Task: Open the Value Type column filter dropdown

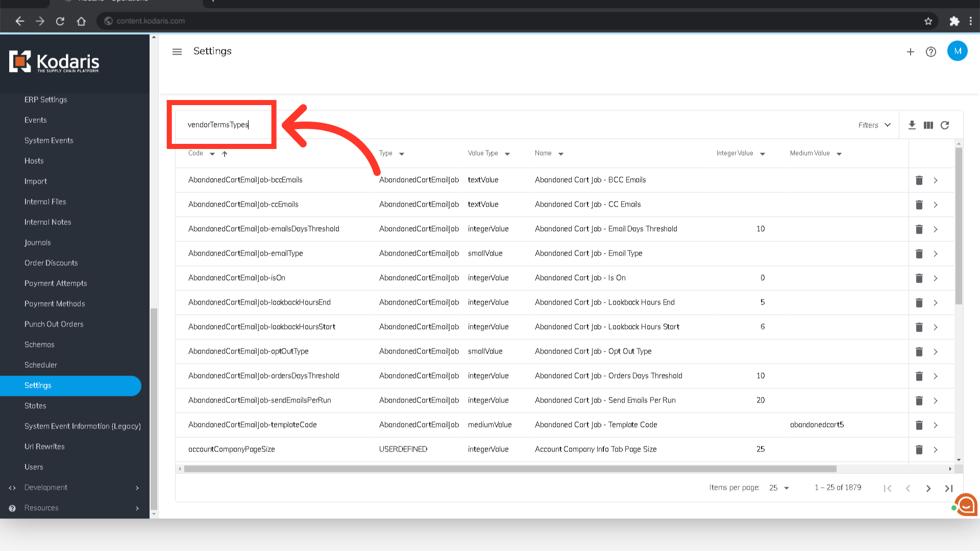Action: [x=507, y=154]
